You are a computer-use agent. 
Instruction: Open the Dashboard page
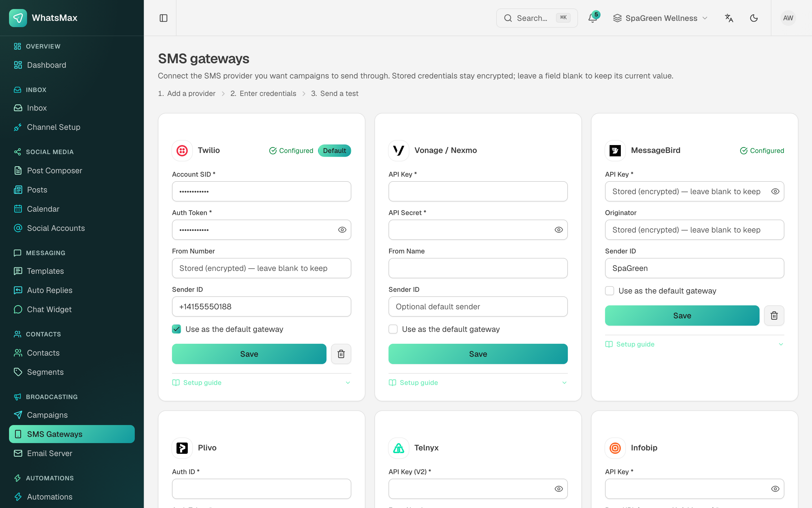point(72,65)
